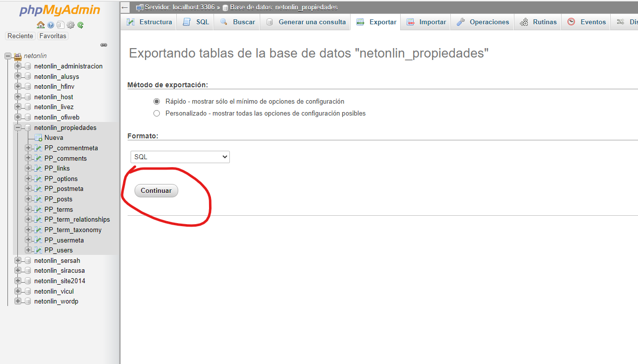This screenshot has width=638, height=364.
Task: Click the green reload navigation icon
Action: coord(80,25)
